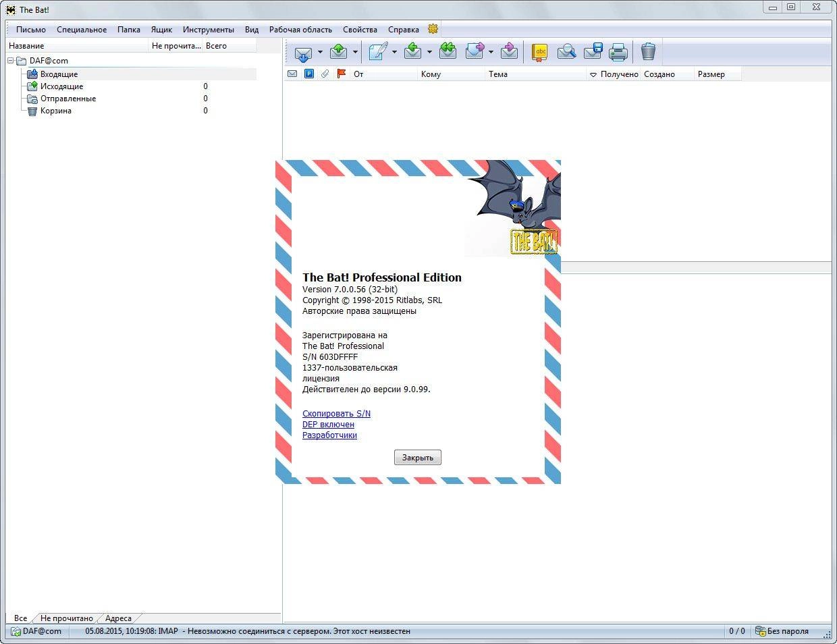
Task: Select the Корзина folder
Action: (x=55, y=111)
